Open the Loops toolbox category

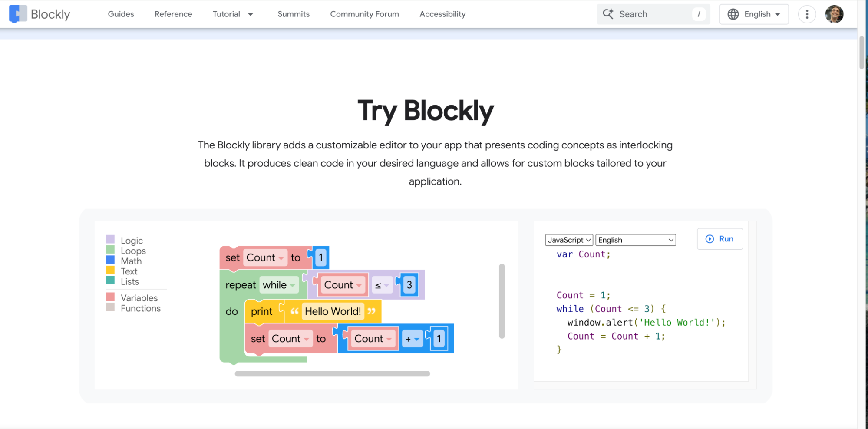click(x=133, y=251)
